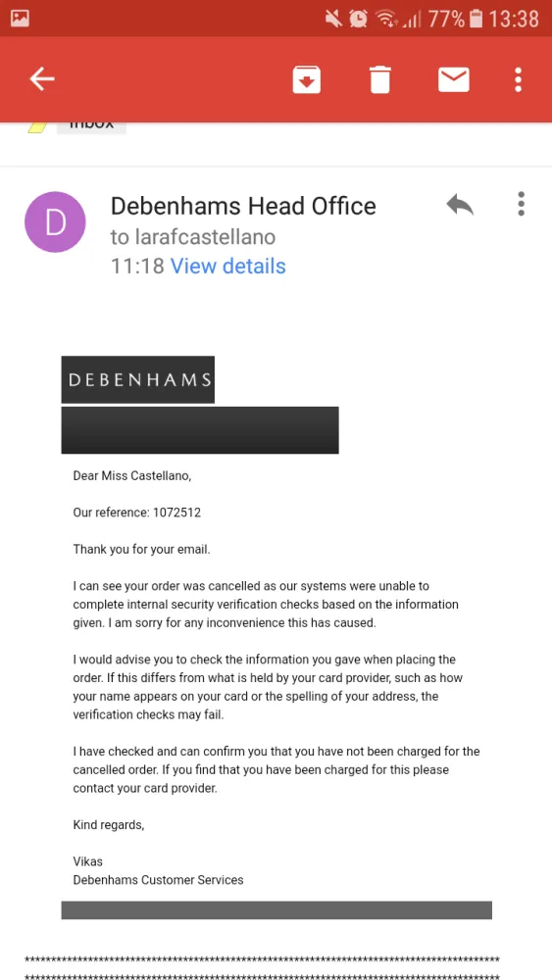Delete the email using the trash icon
Screen dimensions: 552x980
380,80
